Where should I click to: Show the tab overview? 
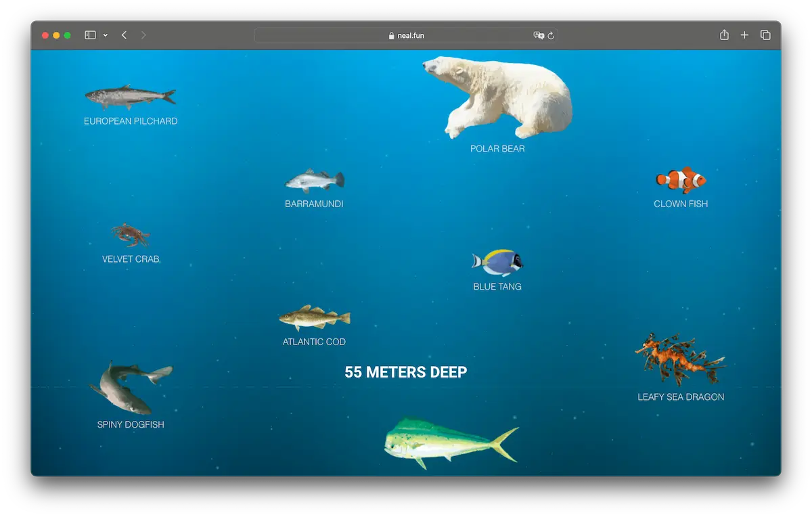point(765,35)
